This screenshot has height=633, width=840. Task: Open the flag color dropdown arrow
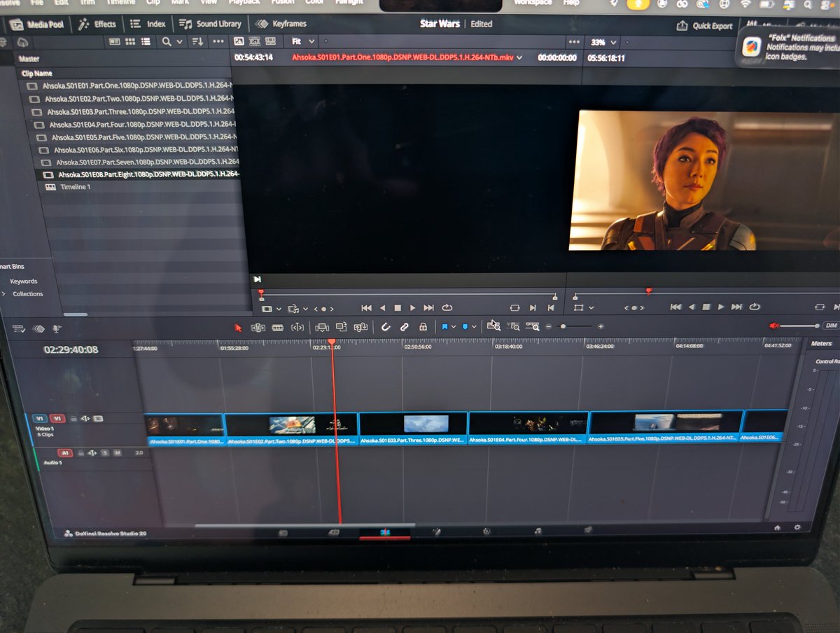[x=453, y=327]
